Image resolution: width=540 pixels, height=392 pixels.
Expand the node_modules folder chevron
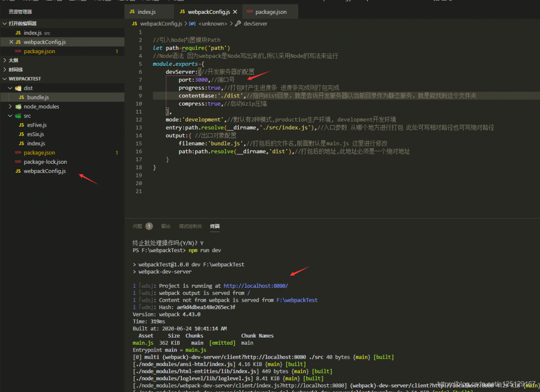click(x=11, y=107)
